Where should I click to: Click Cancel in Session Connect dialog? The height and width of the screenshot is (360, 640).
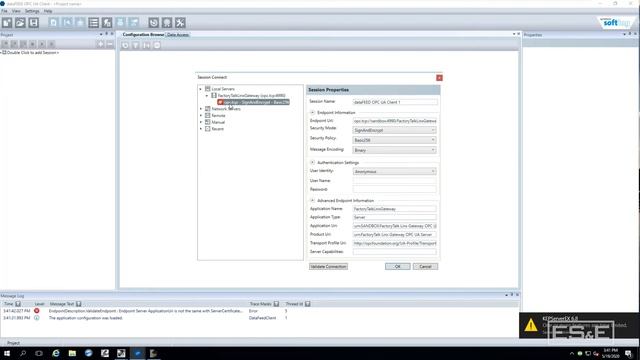click(x=425, y=267)
